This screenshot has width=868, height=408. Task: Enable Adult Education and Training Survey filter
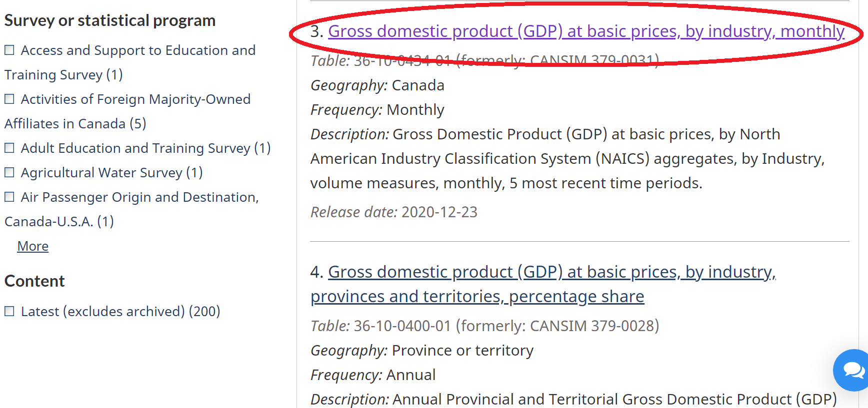pos(9,148)
